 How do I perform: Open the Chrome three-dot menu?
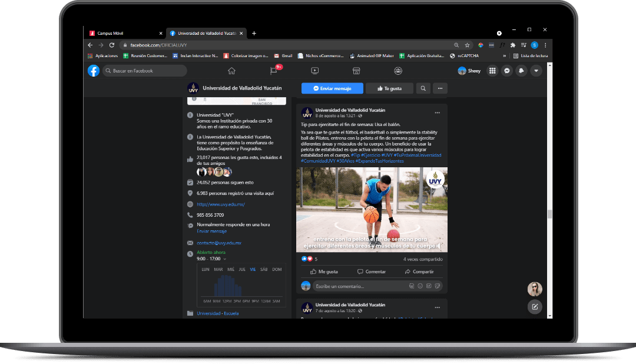pyautogui.click(x=545, y=45)
